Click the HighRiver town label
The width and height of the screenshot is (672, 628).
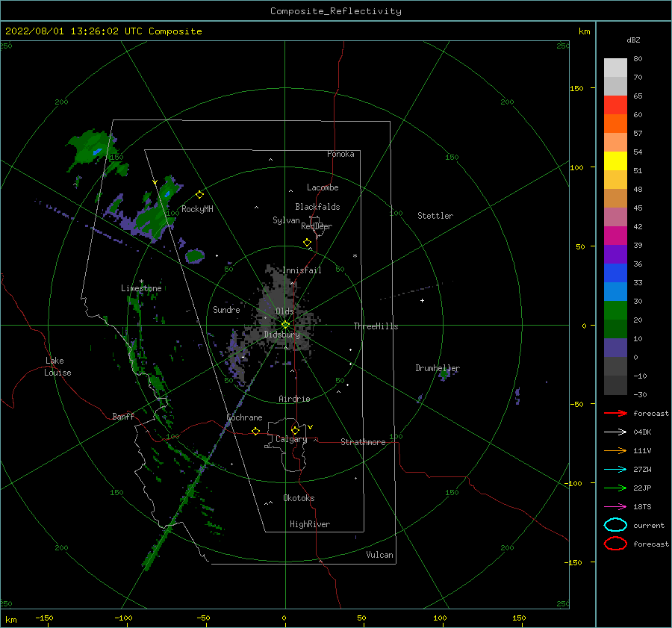click(x=310, y=524)
